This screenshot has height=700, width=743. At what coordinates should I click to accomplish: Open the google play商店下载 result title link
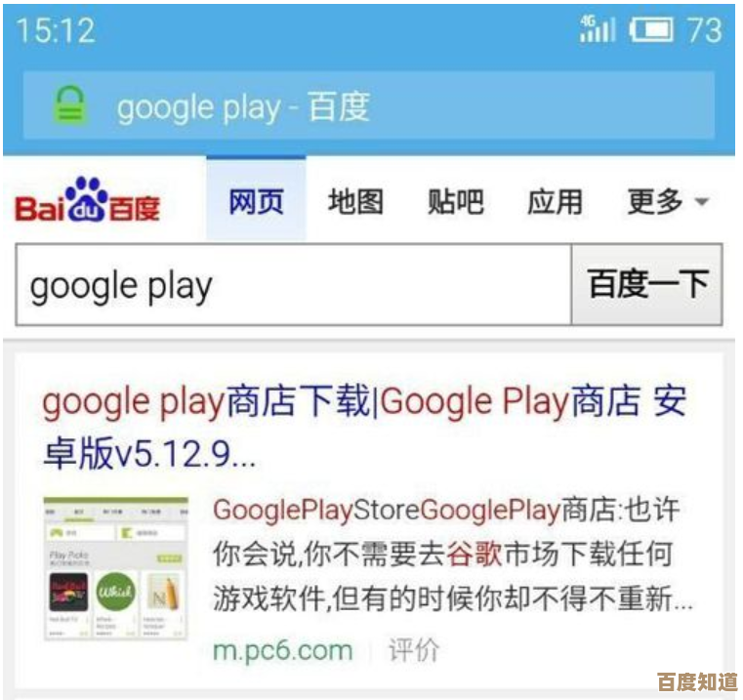coord(364,428)
